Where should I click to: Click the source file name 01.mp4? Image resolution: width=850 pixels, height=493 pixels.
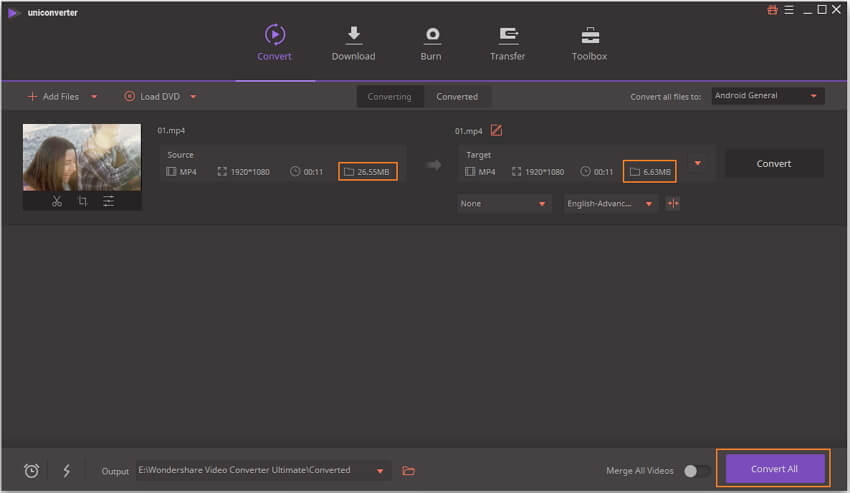tap(171, 130)
